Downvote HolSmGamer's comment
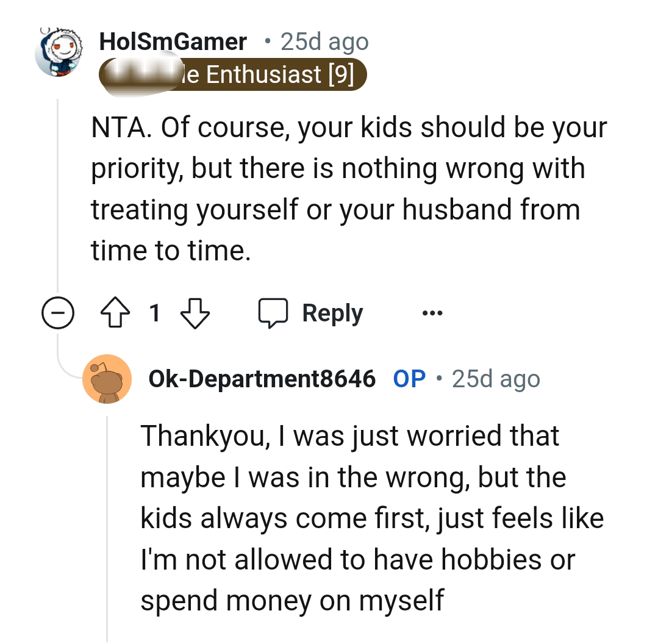Screen dimensions: 658x644 (195, 314)
